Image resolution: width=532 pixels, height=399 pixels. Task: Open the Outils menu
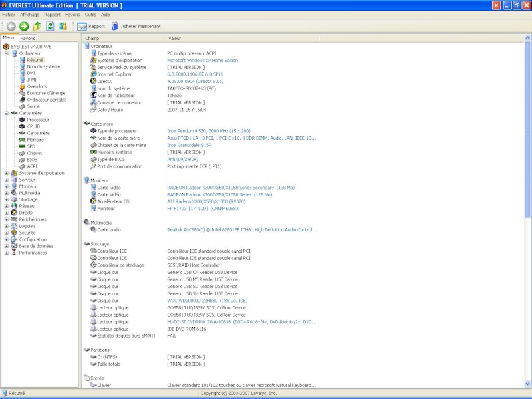(90, 14)
